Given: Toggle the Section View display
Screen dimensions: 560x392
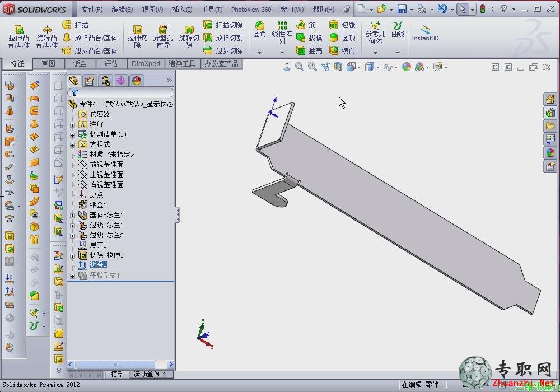Looking at the screenshot, I should tap(338, 67).
